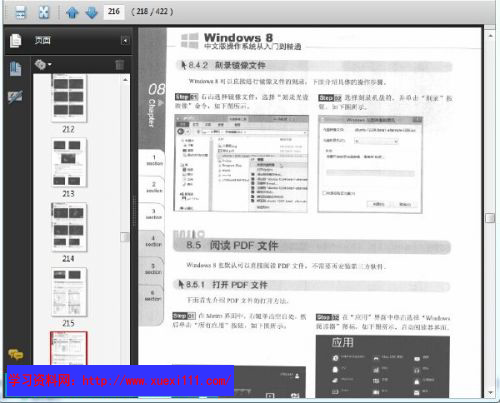Image resolution: width=500 pixels, height=403 pixels.
Task: Click the trash delete-page icon
Action: 119,65
